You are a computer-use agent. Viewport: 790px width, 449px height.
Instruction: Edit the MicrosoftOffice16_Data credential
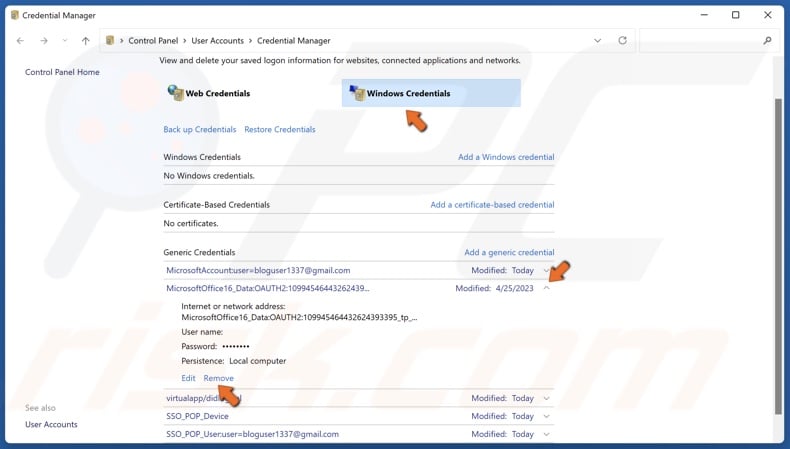tap(188, 378)
